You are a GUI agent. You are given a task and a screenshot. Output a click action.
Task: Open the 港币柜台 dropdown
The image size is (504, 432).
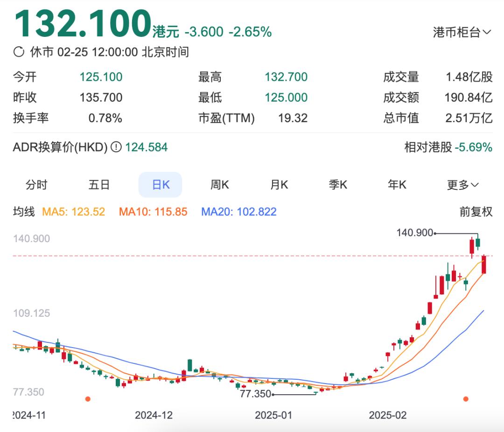[462, 32]
